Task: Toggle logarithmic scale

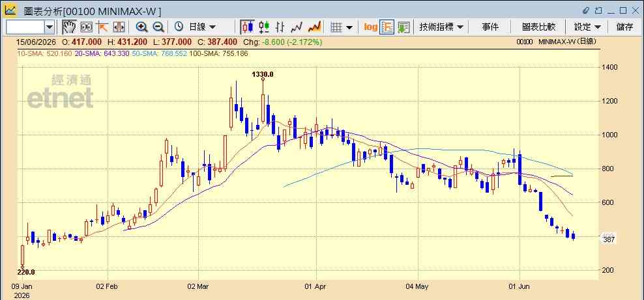Action: (x=370, y=27)
